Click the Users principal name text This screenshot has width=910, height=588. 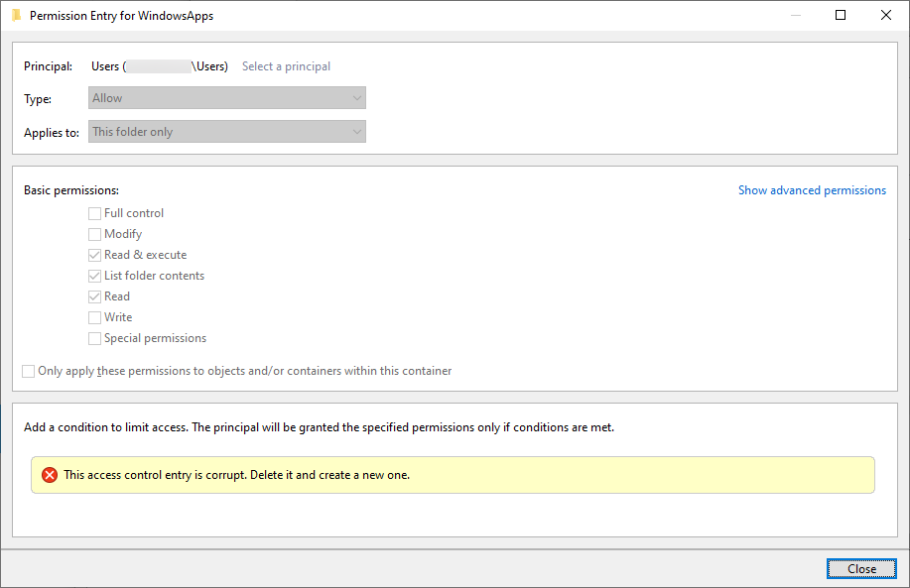click(160, 66)
